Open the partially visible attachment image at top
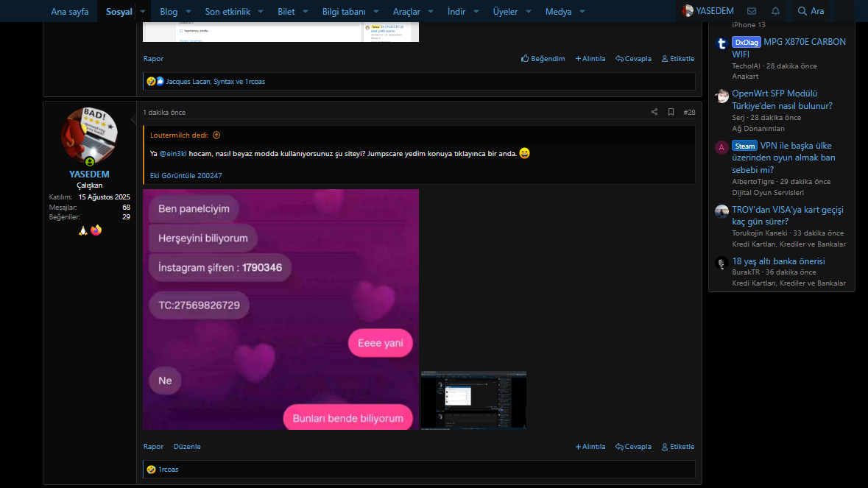Viewport: 868px width, 488px height. click(x=280, y=32)
